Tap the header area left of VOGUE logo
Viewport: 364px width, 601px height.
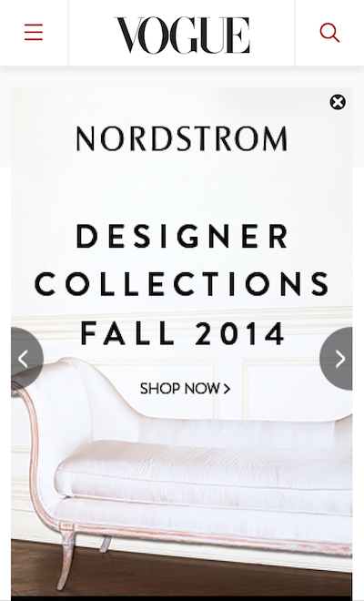click(91, 33)
